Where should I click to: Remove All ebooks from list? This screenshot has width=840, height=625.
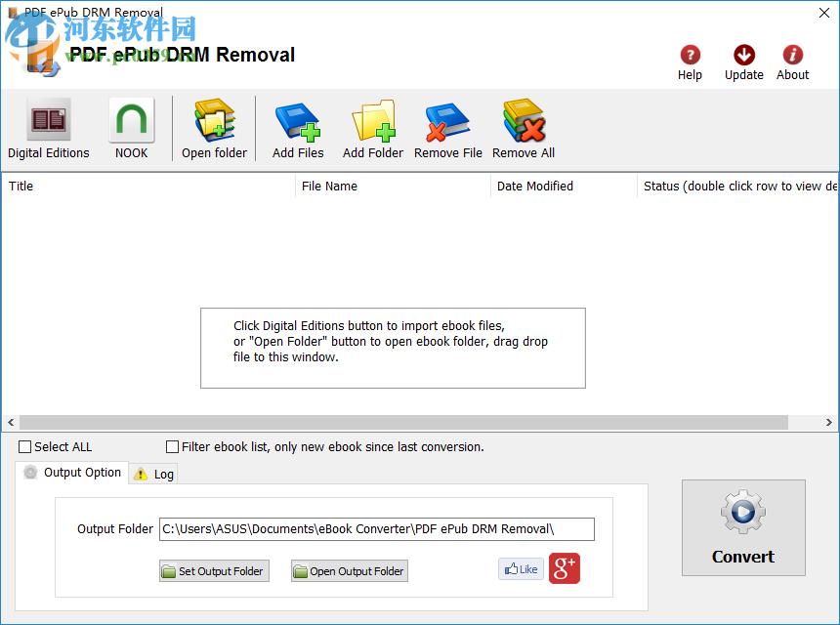(523, 128)
